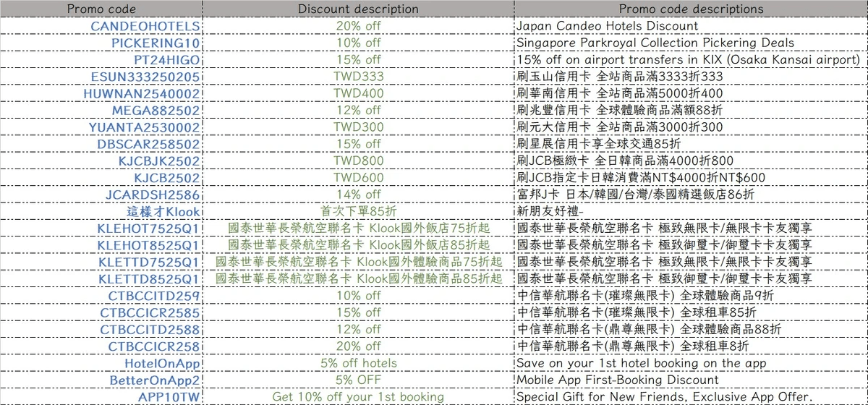Select promo code MEGA882502
868x405 pixels.
156,111
